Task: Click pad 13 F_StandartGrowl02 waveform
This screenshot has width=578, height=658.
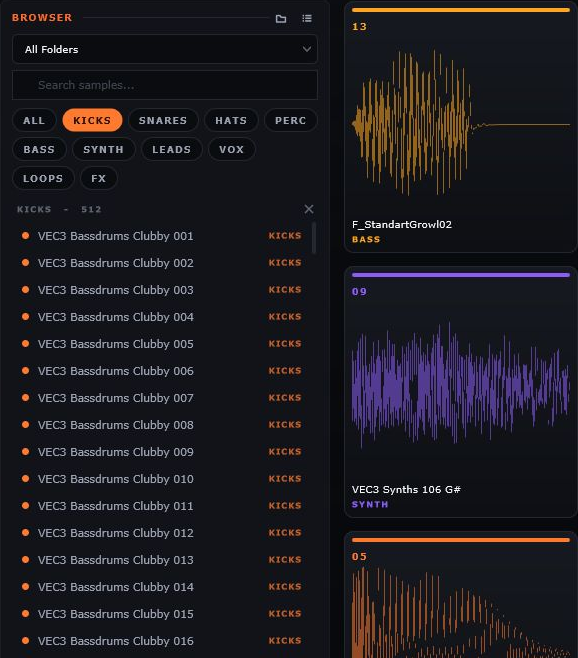Action: click(461, 124)
